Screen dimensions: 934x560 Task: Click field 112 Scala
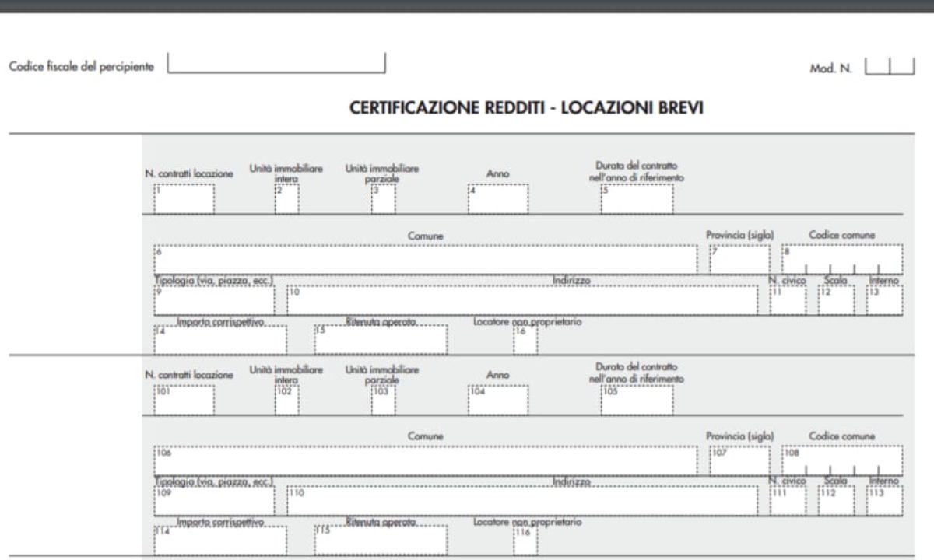click(836, 500)
